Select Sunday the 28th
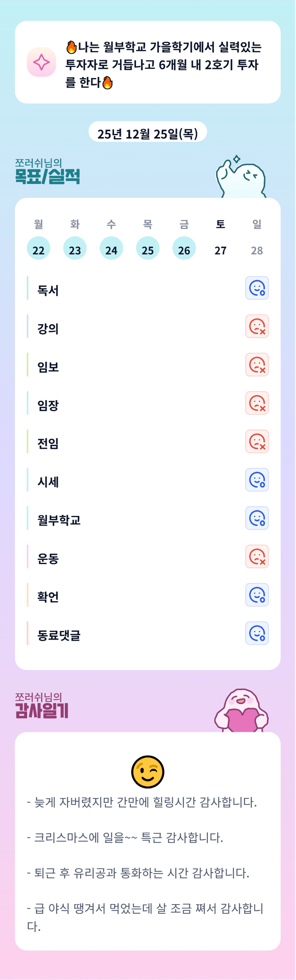The height and width of the screenshot is (980, 296). 257,250
